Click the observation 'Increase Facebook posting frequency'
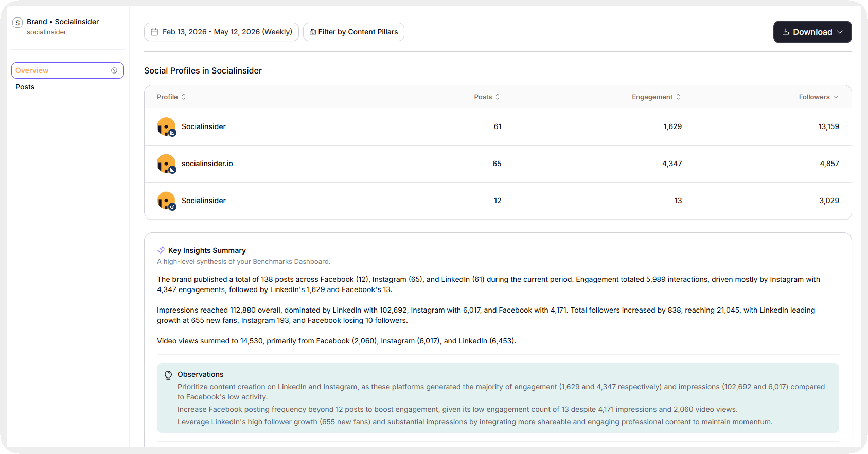The width and height of the screenshot is (868, 454). 457,409
